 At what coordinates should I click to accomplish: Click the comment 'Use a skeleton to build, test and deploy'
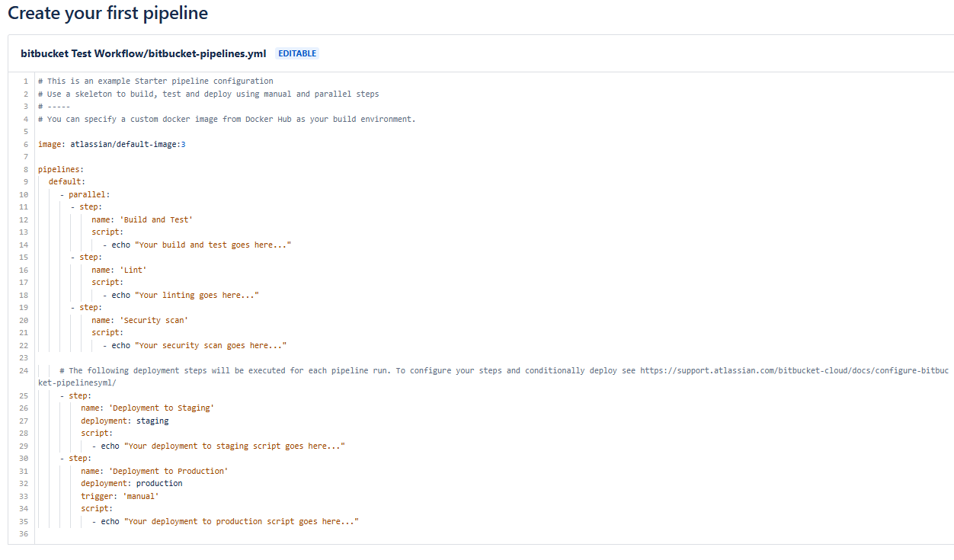click(x=209, y=94)
